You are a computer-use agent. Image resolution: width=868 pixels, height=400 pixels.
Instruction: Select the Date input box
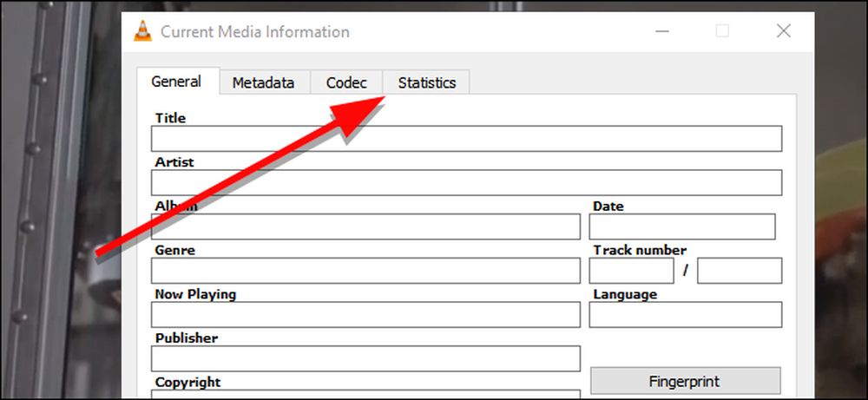682,226
